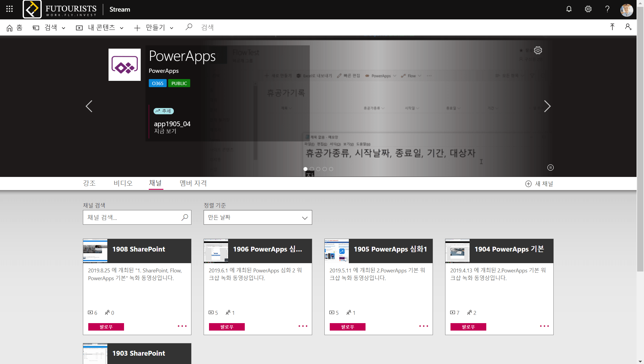Click the invite user icon
Viewport: 644px width, 364px height.
[x=628, y=27]
